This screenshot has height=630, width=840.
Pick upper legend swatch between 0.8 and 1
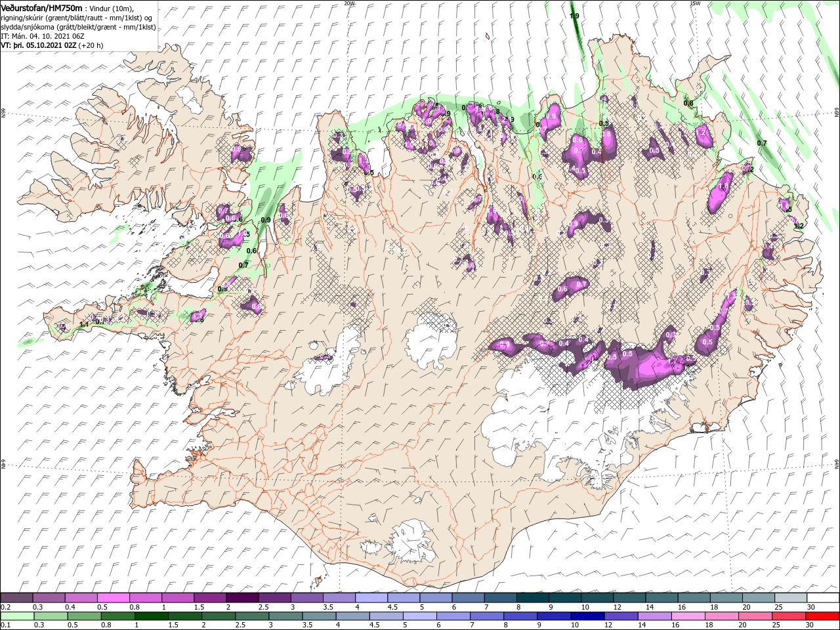pyautogui.click(x=145, y=598)
